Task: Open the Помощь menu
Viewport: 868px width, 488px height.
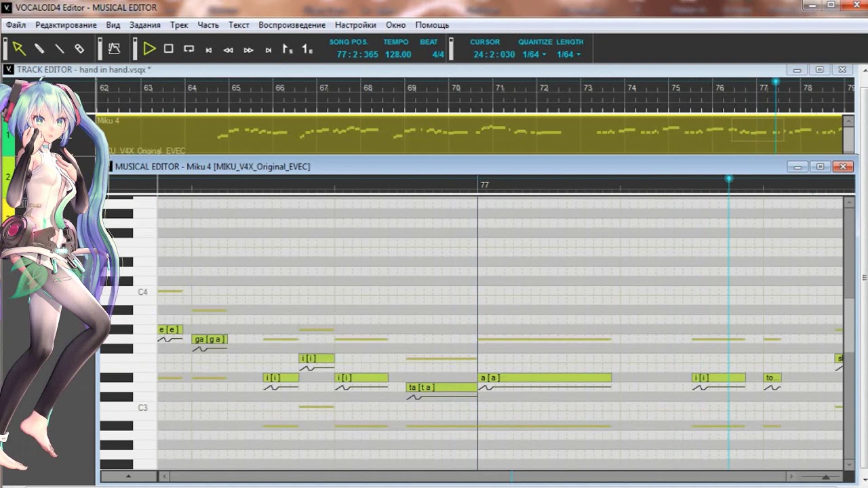Action: [432, 25]
